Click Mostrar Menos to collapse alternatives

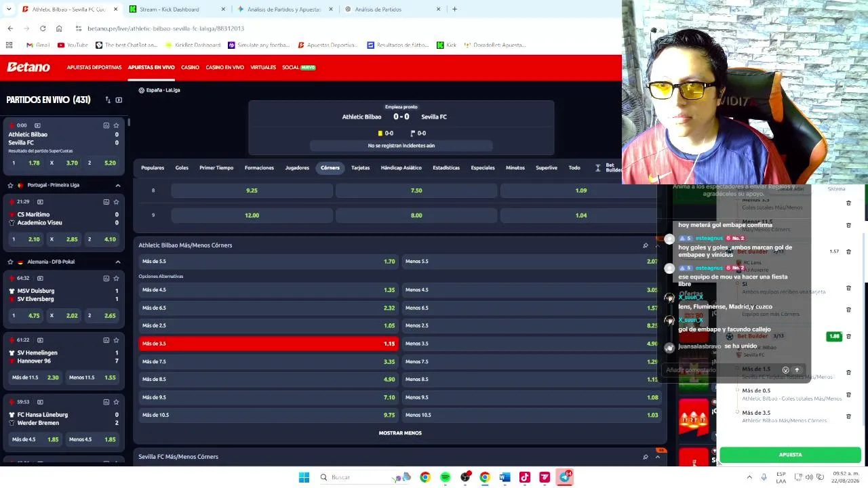(400, 433)
